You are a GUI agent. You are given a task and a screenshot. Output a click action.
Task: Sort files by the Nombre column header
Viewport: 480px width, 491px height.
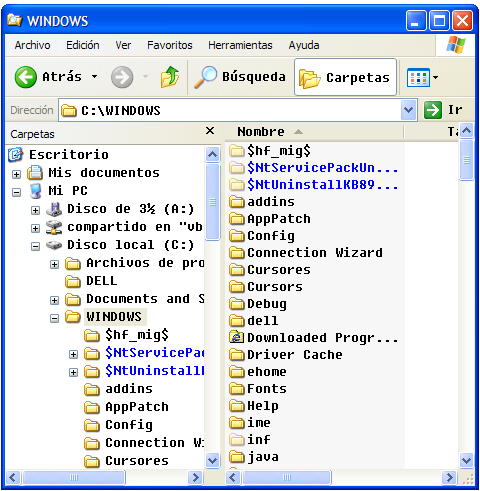pos(314,132)
